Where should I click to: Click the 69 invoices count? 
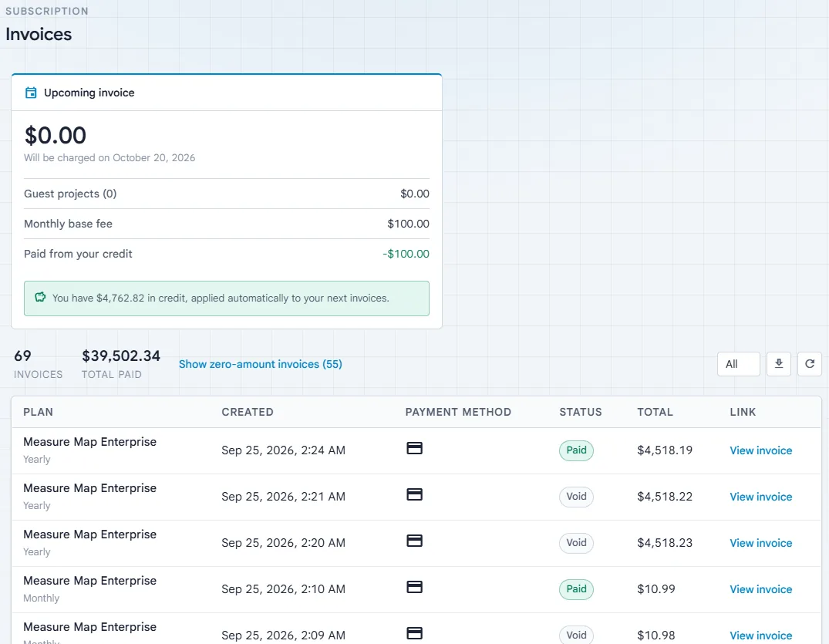pyautogui.click(x=22, y=356)
